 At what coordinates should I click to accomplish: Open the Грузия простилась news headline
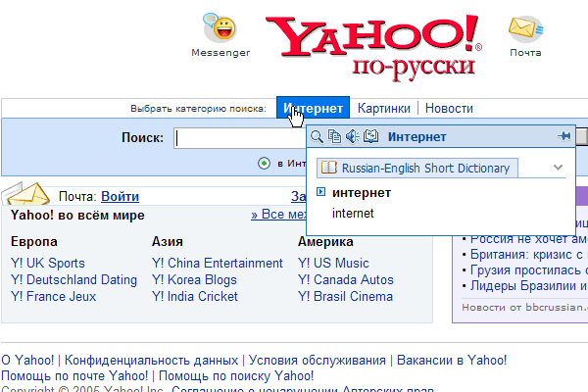529,270
